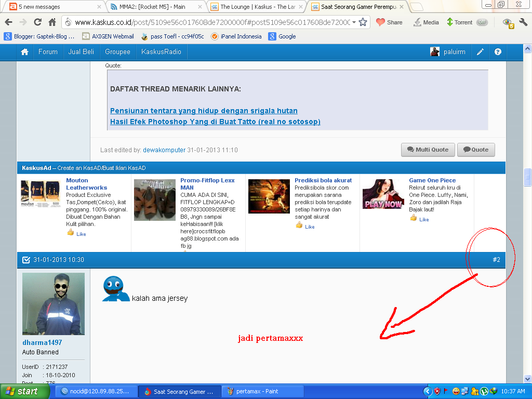Go back using browser back arrow
532x399 pixels.
[x=8, y=22]
